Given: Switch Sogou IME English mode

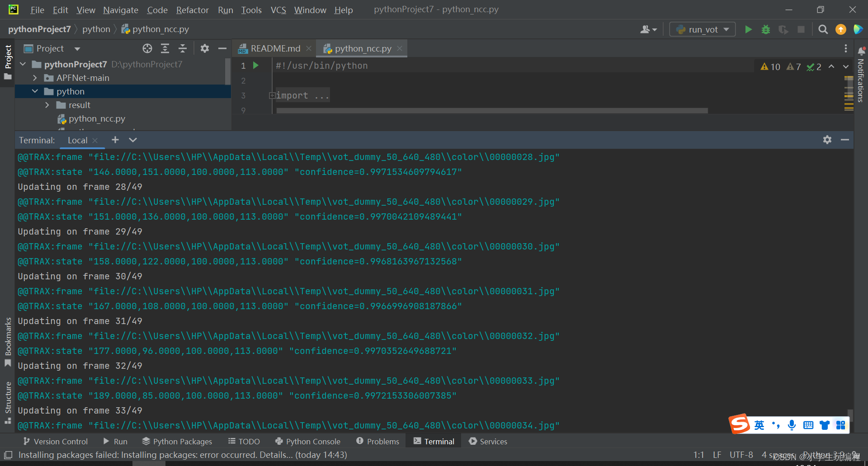Looking at the screenshot, I should pyautogui.click(x=759, y=425).
